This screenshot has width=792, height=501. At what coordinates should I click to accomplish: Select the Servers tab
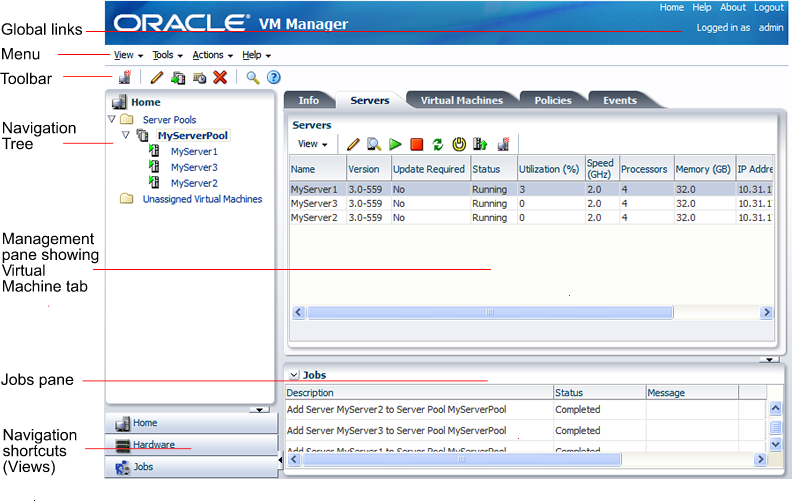(x=370, y=101)
